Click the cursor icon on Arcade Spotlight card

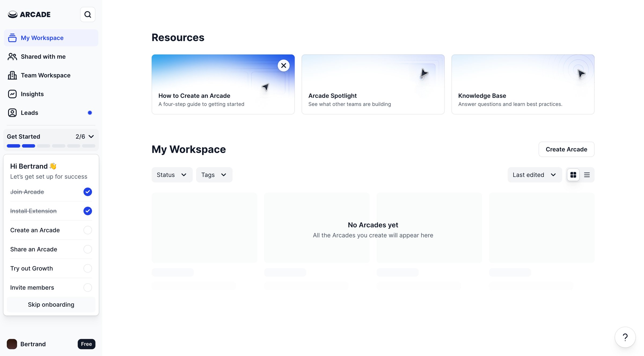point(424,73)
